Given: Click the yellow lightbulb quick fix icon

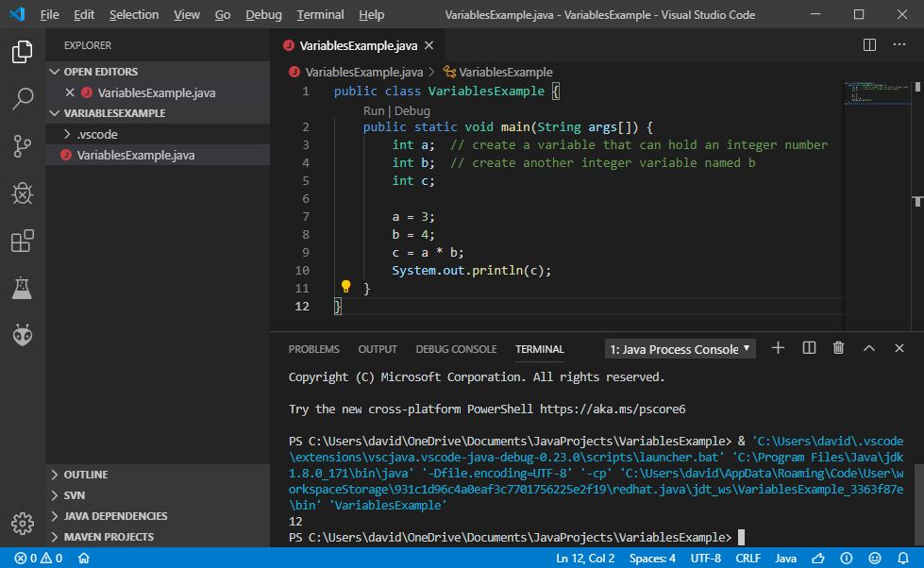Looking at the screenshot, I should point(346,286).
